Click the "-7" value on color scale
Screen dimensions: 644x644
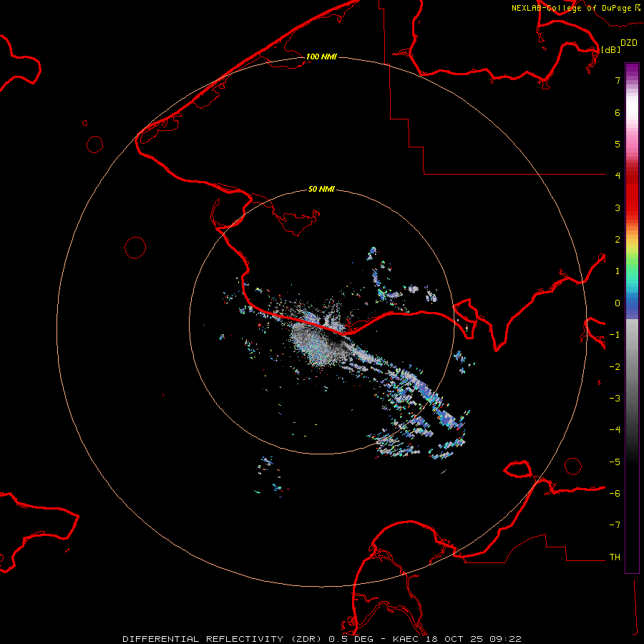[x=615, y=525]
